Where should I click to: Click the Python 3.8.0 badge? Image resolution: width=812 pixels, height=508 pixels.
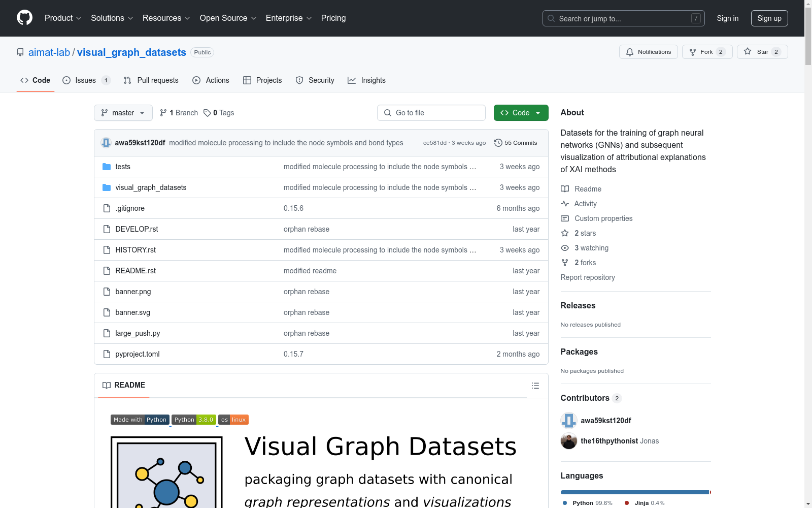194,420
